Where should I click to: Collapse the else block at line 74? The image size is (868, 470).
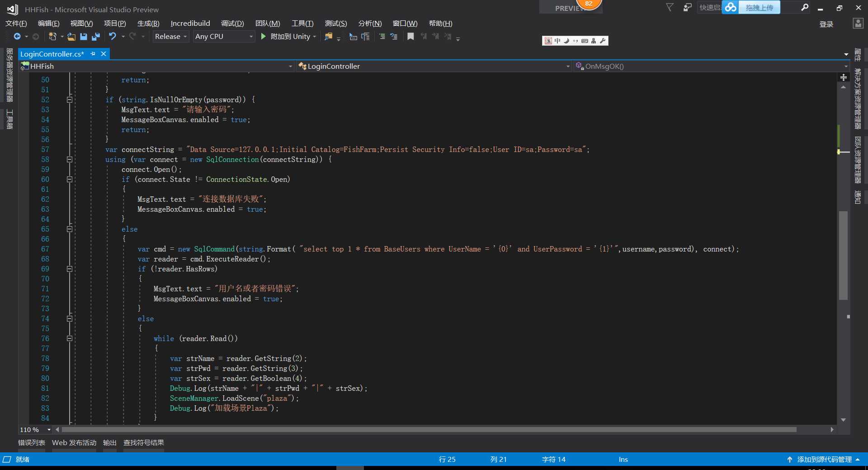point(70,318)
